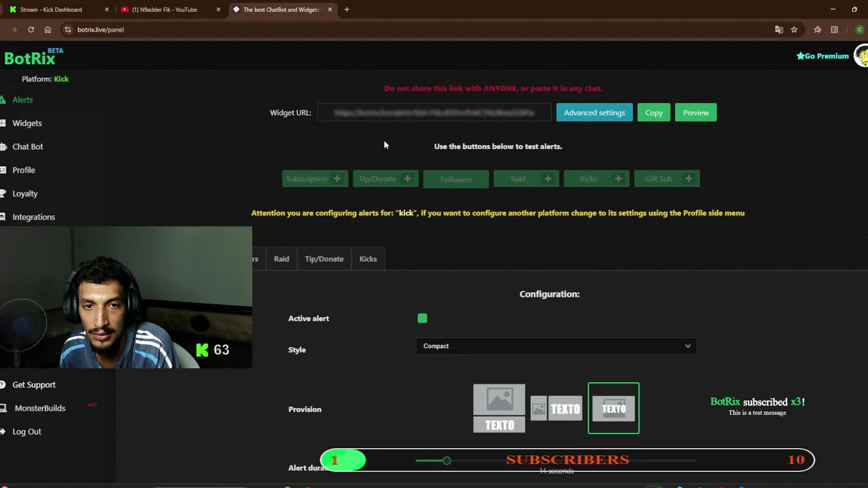Choose the text-over-image provision layout

614,409
